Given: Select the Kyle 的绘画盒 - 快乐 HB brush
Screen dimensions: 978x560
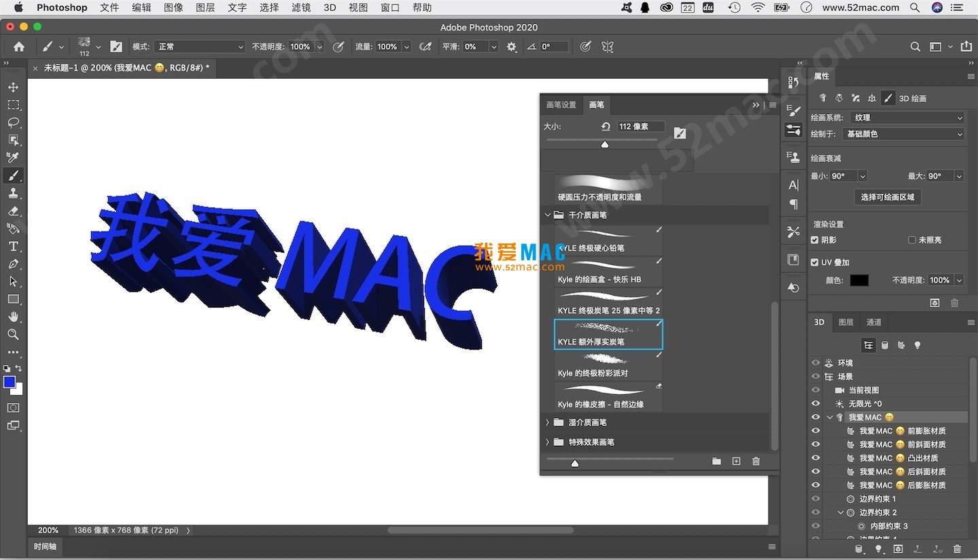Looking at the screenshot, I should click(x=608, y=272).
